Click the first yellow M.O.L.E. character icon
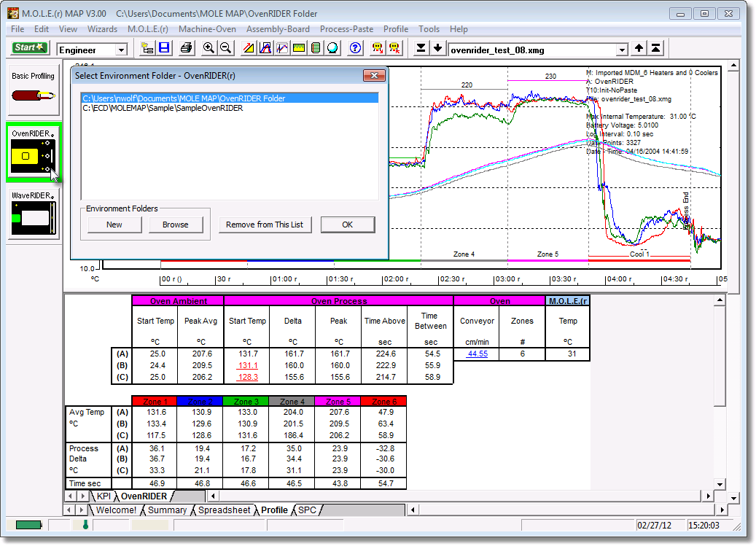Screen dimensions: 756x546 (x=378, y=48)
